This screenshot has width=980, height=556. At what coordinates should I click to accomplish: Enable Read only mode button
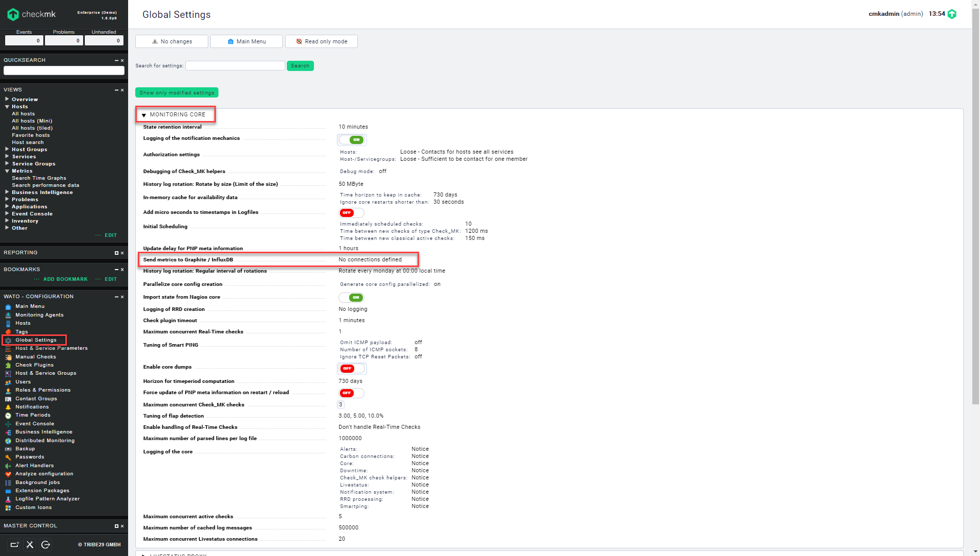(x=322, y=41)
